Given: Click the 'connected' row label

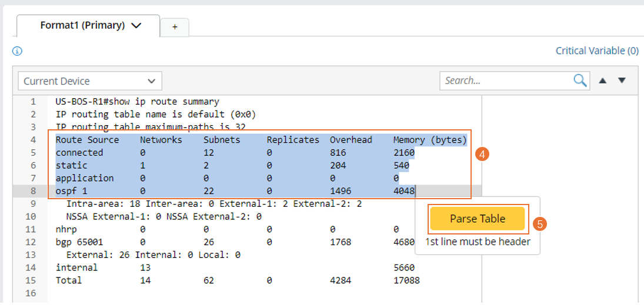Looking at the screenshot, I should click(x=79, y=153).
